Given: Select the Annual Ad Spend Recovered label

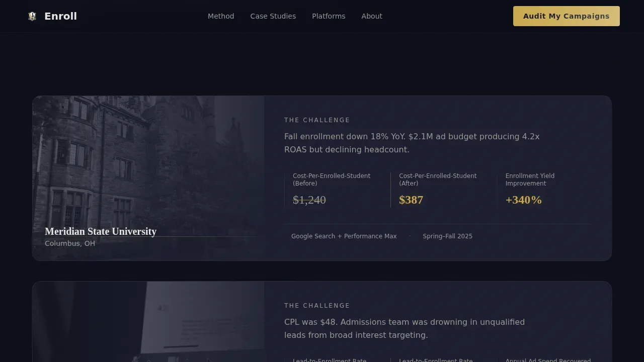Looking at the screenshot, I should 548,360.
